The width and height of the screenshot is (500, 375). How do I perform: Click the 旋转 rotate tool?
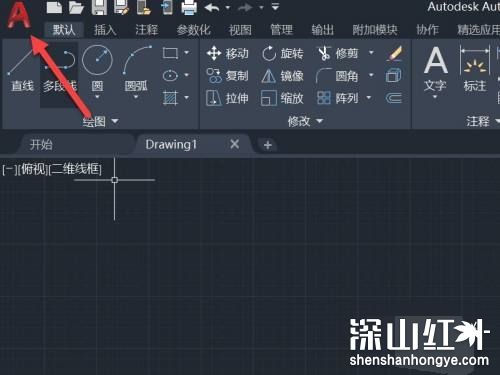[x=282, y=53]
